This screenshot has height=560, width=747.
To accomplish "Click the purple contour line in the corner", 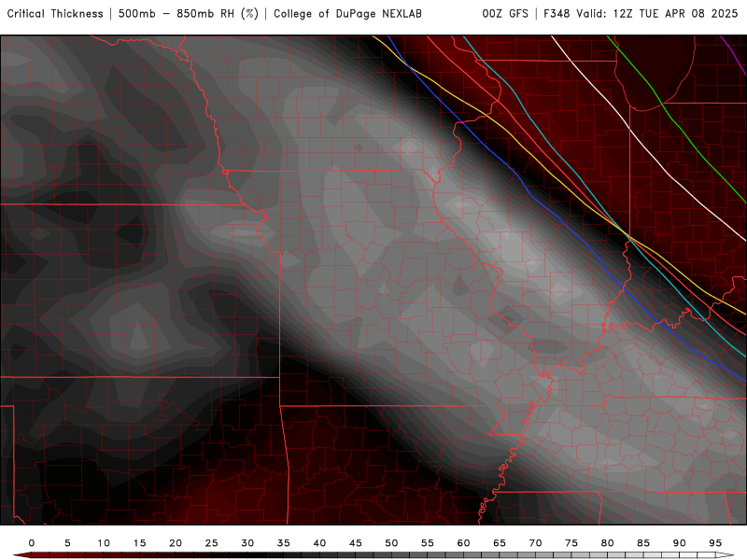I will 734,54.
